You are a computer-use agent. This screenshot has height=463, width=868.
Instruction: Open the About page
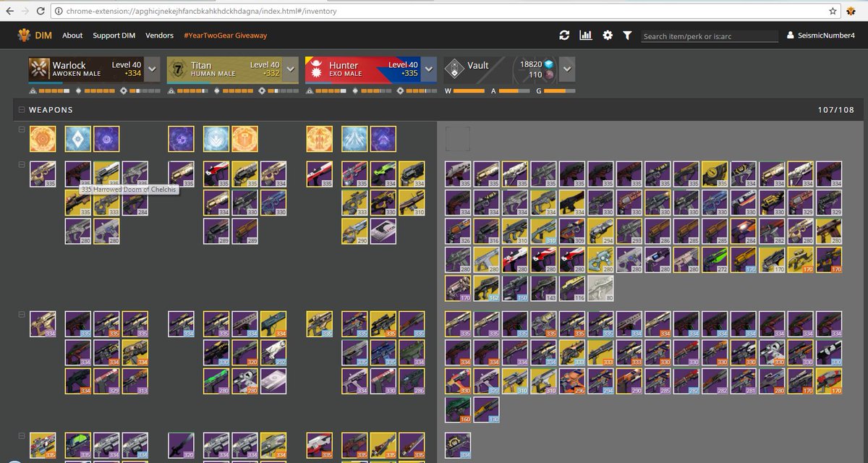(x=72, y=35)
